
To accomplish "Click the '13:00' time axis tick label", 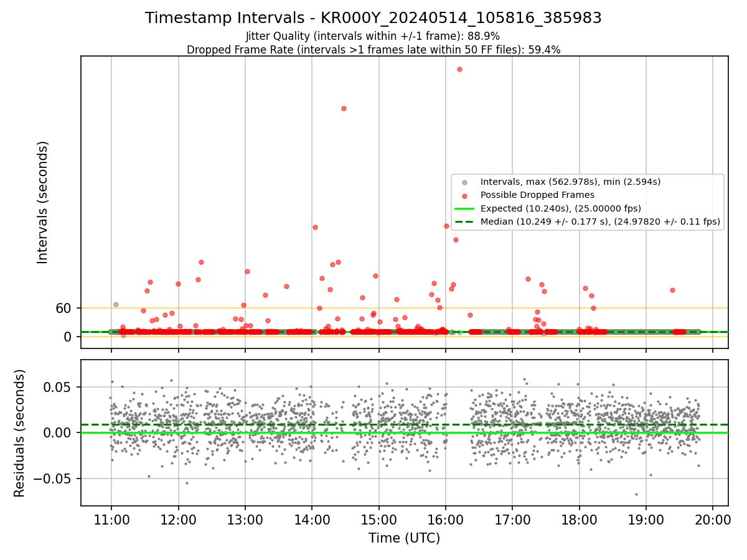I will pos(245,520).
